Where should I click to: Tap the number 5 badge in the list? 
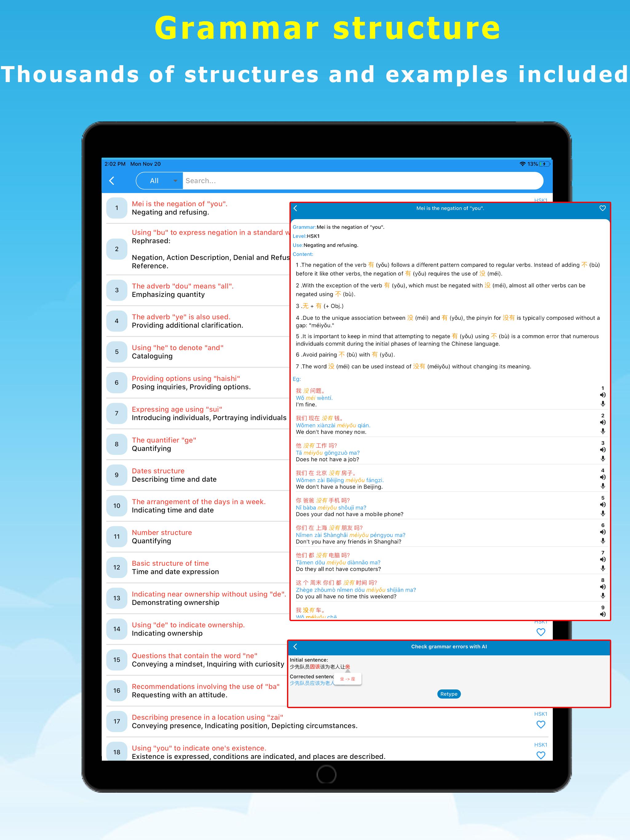pos(117,352)
